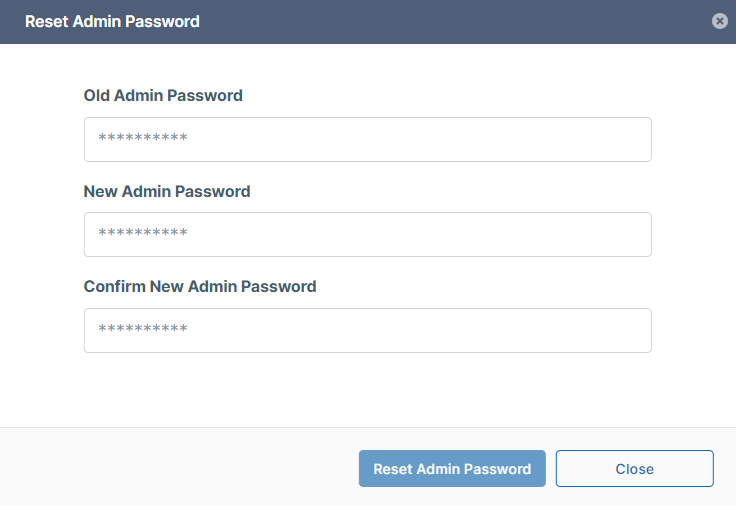The image size is (736, 506).
Task: Click the asterisk placeholder in the Confirm New Admin Password field
Action: 143,330
